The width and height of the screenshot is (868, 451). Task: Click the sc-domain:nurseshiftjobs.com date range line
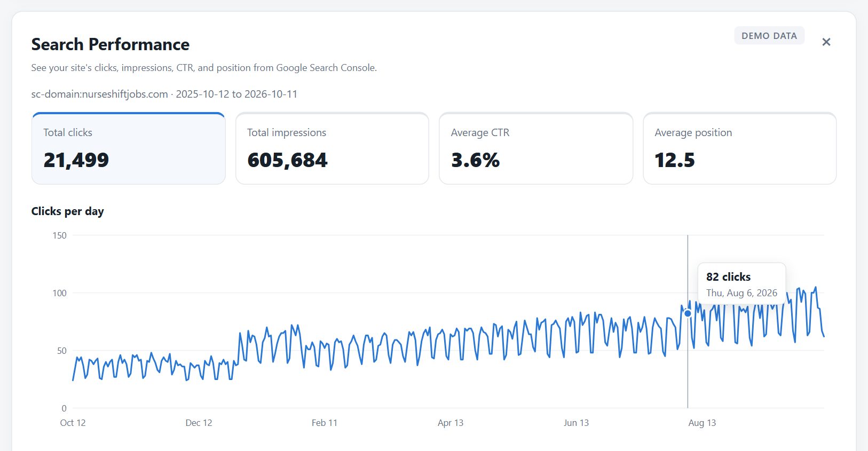pos(164,94)
